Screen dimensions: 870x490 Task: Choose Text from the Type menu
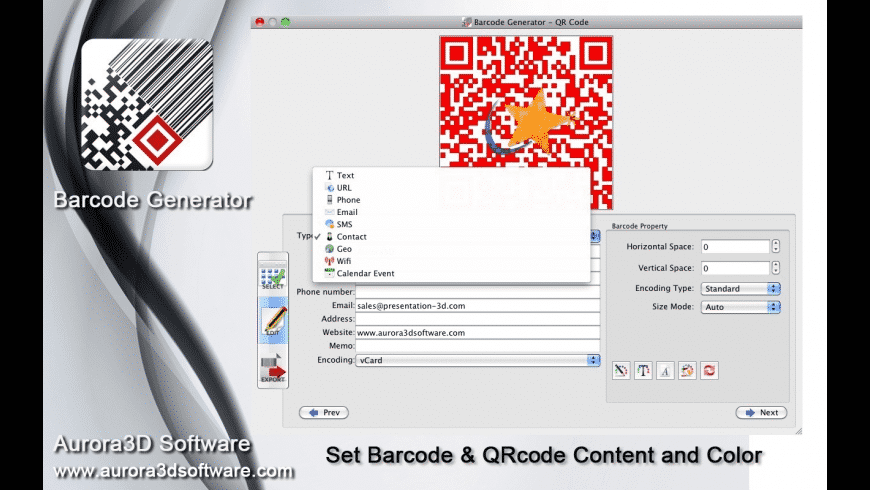(451, 175)
